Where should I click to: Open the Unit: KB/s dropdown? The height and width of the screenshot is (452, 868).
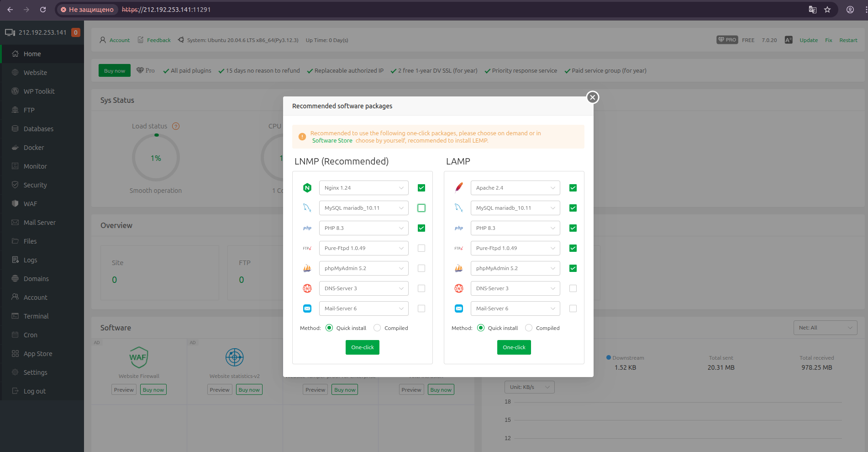point(530,387)
